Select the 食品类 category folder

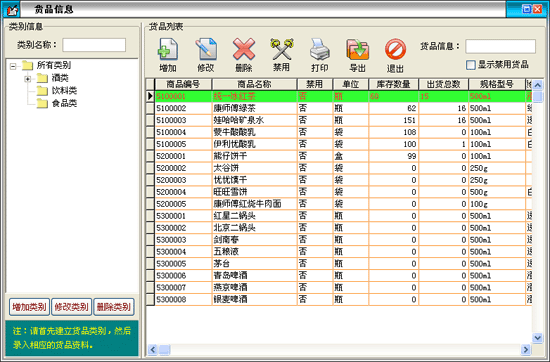click(x=57, y=103)
